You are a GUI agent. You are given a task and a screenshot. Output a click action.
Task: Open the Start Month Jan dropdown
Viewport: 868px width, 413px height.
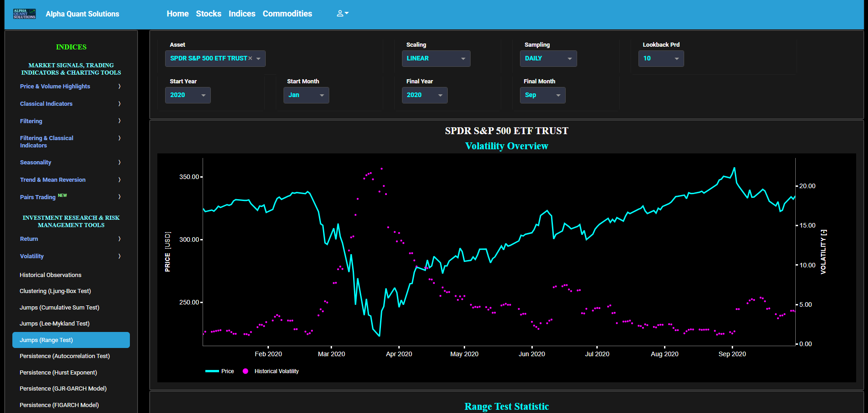[306, 95]
